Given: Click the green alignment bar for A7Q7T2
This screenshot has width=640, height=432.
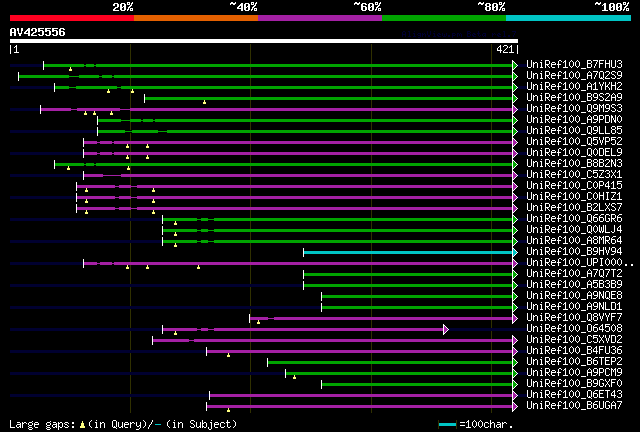Looking at the screenshot, I should click(x=408, y=274).
